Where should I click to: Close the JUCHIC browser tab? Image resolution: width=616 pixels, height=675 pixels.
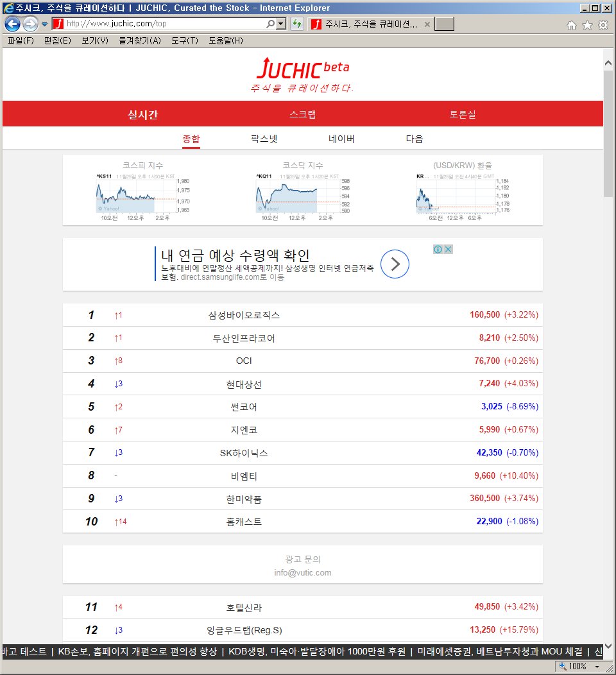click(427, 24)
